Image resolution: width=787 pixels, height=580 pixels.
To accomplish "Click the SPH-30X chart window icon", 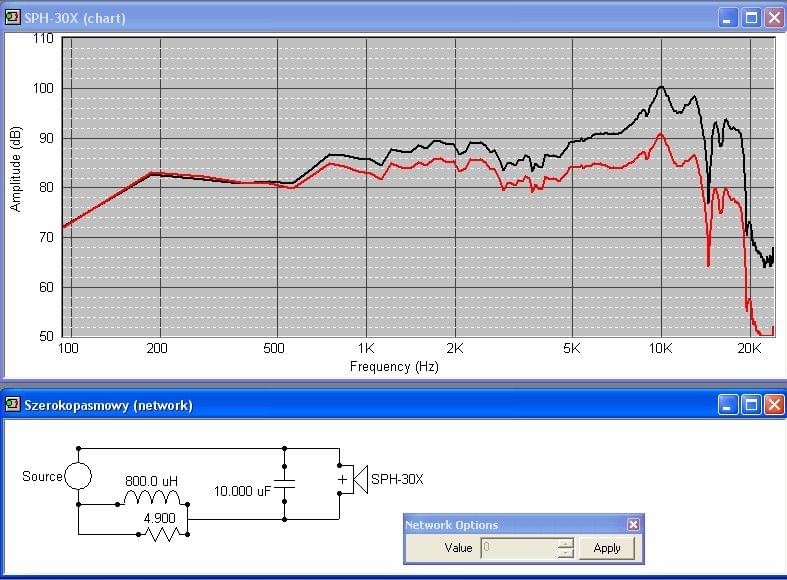I will click(x=13, y=18).
